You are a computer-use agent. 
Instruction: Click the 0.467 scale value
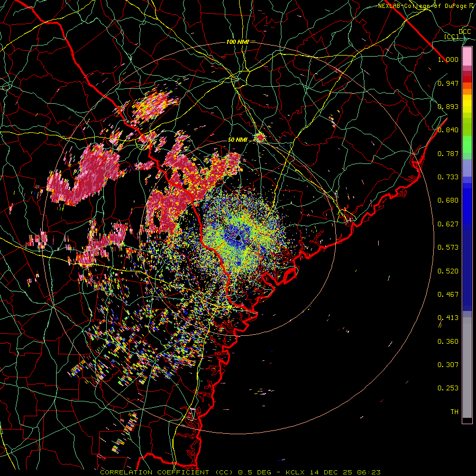[x=448, y=295]
